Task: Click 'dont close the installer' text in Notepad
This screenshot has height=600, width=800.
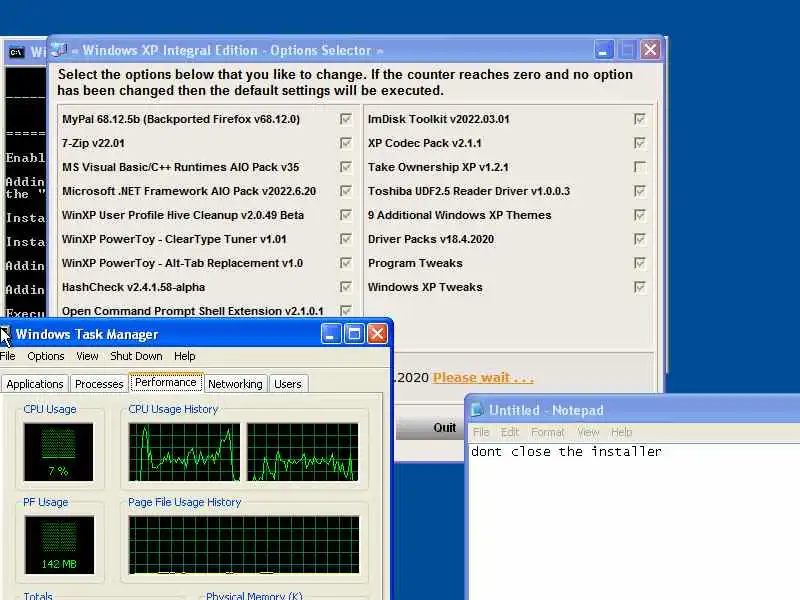Action: click(x=566, y=452)
